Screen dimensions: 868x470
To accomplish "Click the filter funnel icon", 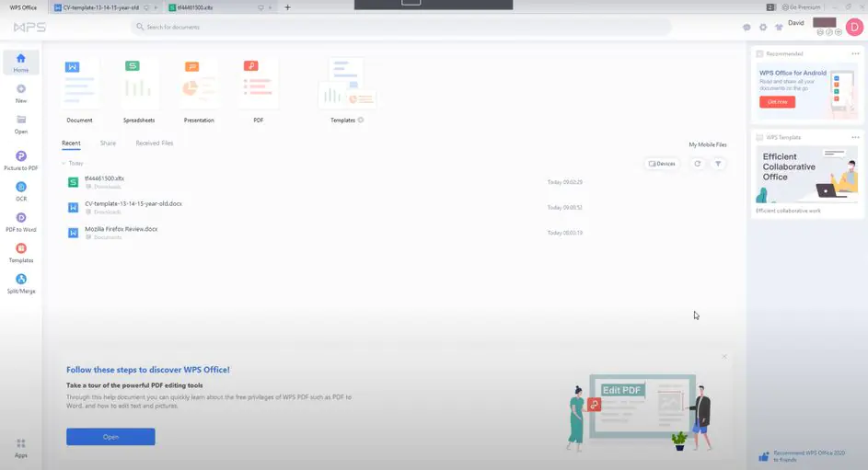I will coord(718,164).
